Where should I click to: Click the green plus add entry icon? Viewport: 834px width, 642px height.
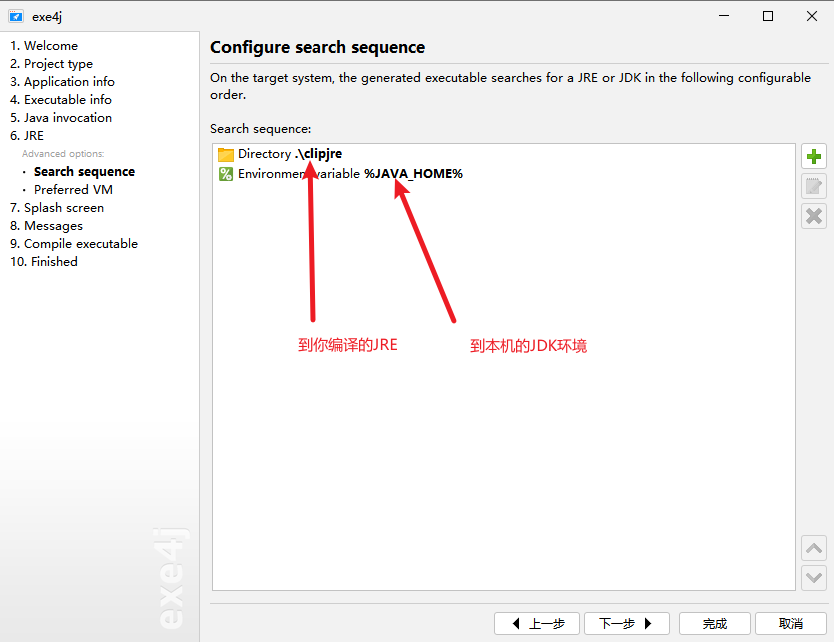pyautogui.click(x=814, y=157)
